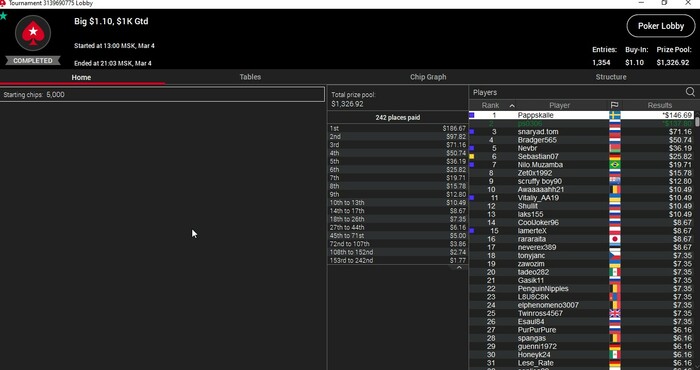Click the blue note marker beside Pappskalle

pyautogui.click(x=472, y=115)
